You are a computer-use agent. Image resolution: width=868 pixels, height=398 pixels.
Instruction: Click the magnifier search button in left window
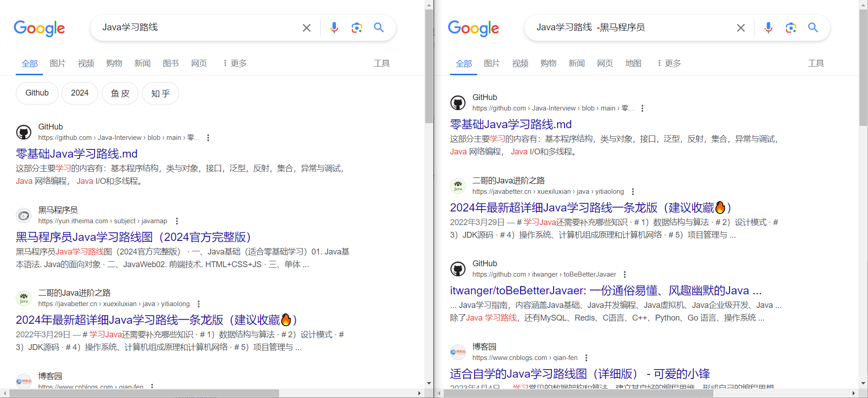click(379, 28)
